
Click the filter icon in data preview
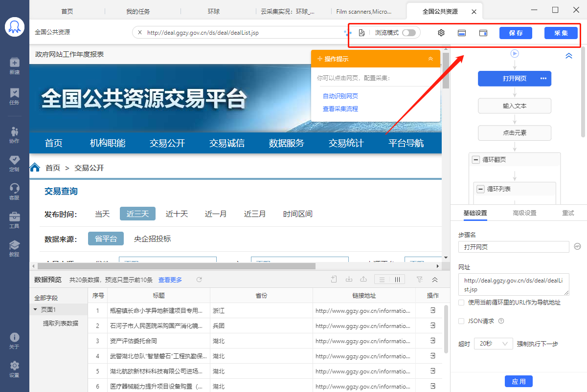click(x=419, y=280)
